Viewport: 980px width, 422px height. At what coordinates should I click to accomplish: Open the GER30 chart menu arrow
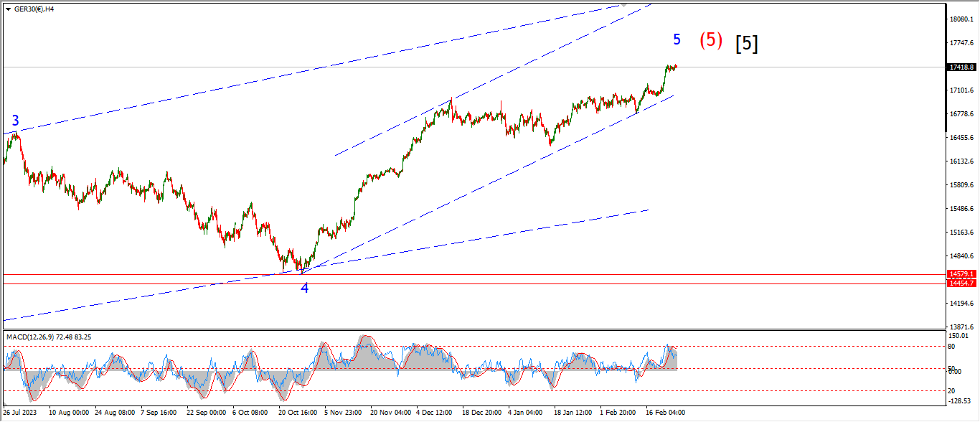tap(8, 9)
